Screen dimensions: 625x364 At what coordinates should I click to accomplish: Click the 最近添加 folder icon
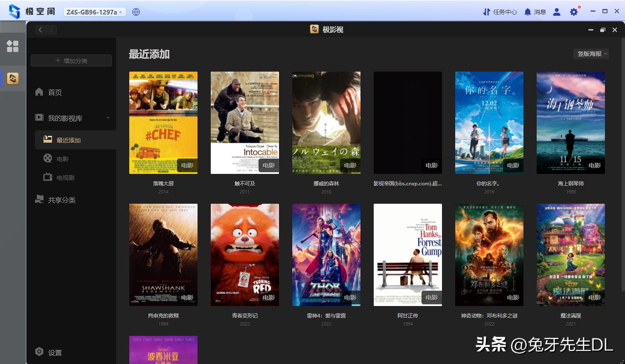(x=48, y=139)
